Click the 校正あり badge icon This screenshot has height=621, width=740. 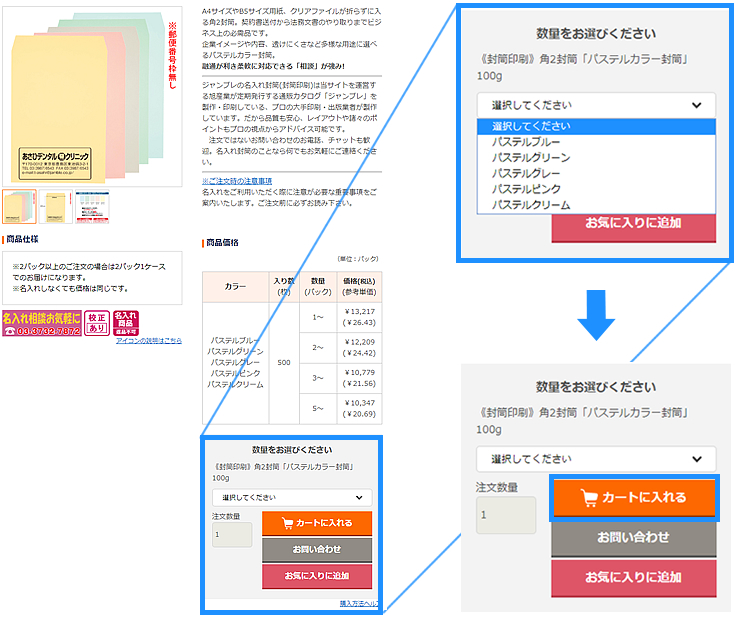coord(97,322)
